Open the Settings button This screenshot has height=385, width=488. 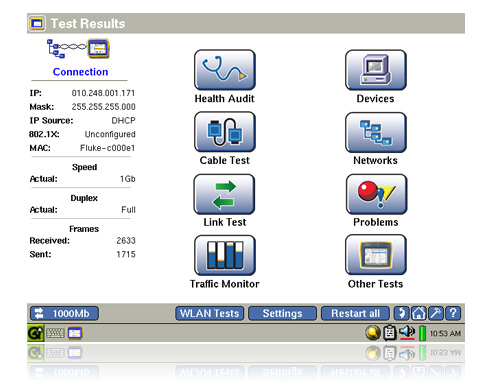(x=282, y=313)
